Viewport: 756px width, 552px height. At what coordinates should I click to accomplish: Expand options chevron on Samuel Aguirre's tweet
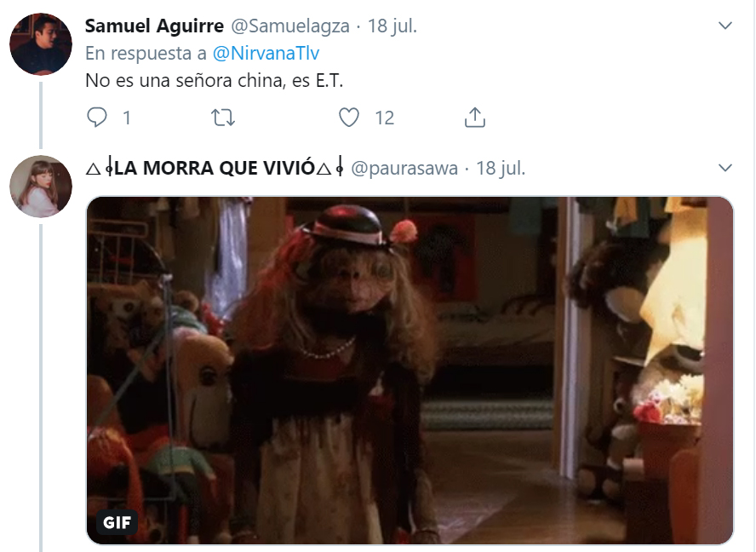coord(725,26)
